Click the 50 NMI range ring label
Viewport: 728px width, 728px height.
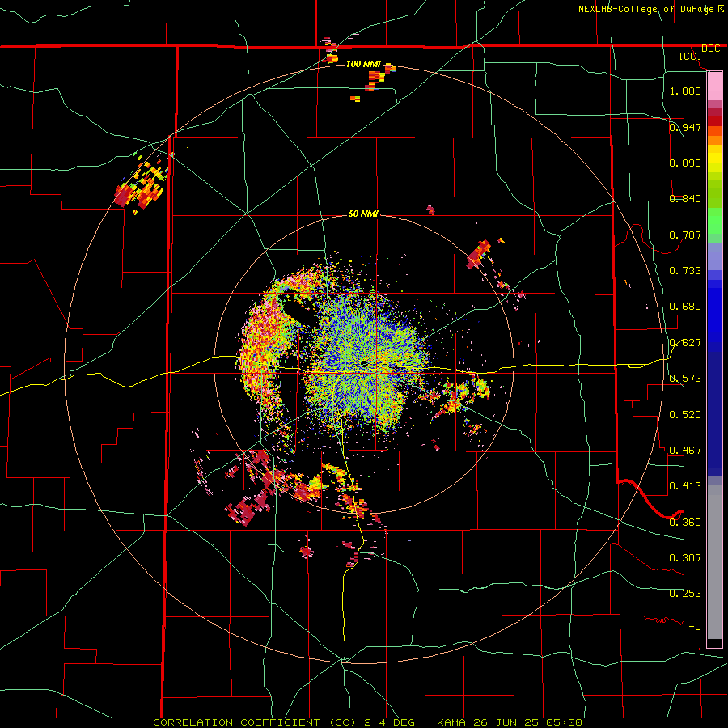point(363,214)
